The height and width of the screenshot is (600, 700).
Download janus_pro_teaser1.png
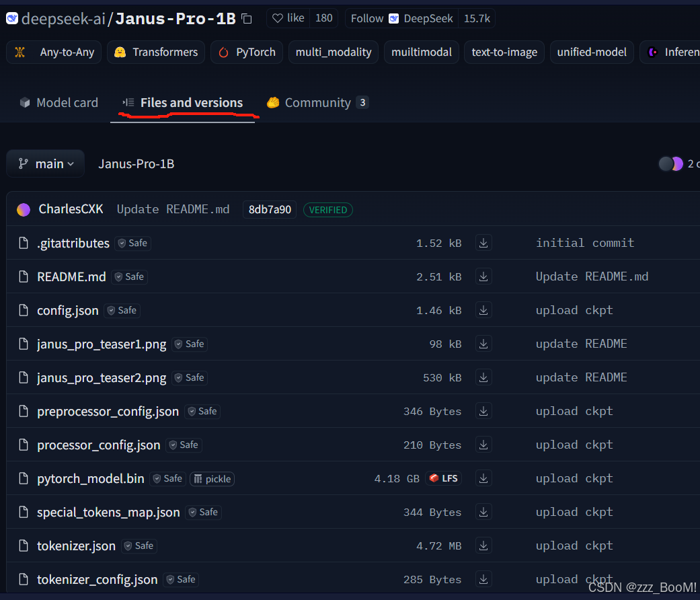tap(483, 344)
